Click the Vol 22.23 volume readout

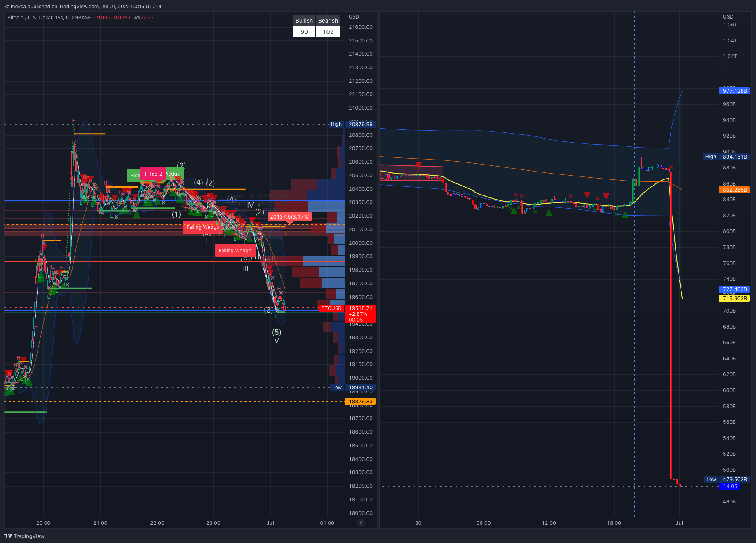(x=143, y=18)
